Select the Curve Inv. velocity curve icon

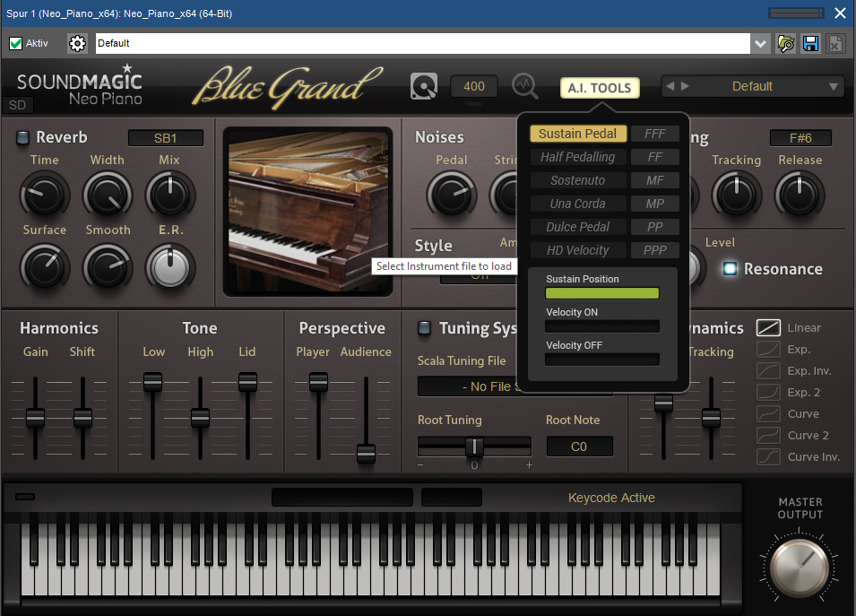pyautogui.click(x=768, y=456)
